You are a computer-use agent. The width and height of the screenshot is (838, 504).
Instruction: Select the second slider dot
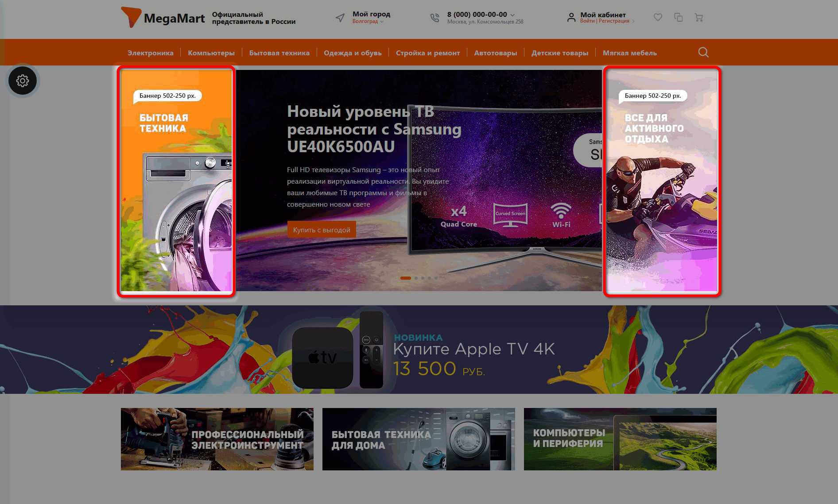416,278
